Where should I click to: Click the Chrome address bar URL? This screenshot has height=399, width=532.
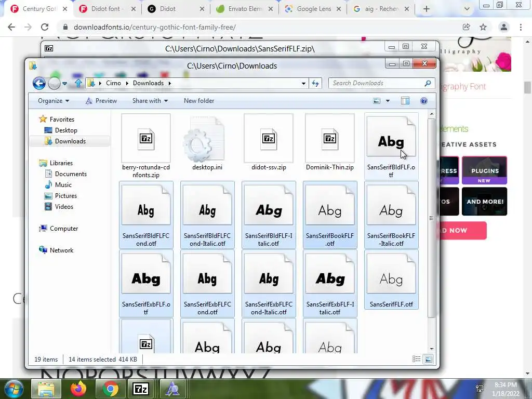(x=155, y=27)
